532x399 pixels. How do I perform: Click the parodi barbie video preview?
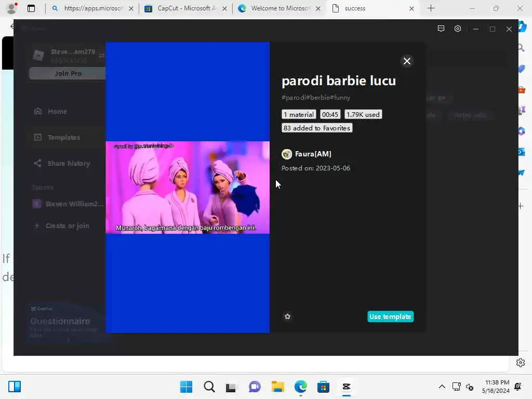188,187
